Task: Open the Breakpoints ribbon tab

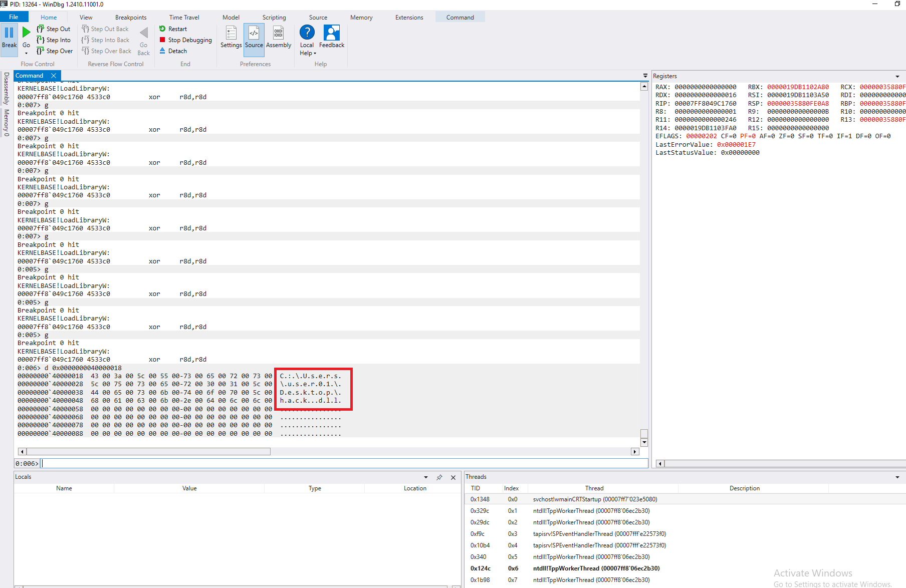Action: 131,17
